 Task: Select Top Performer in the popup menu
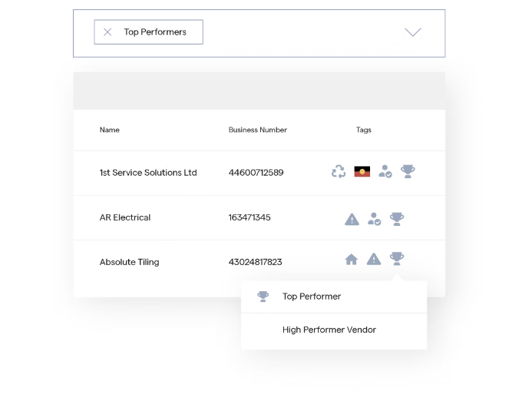[312, 297]
